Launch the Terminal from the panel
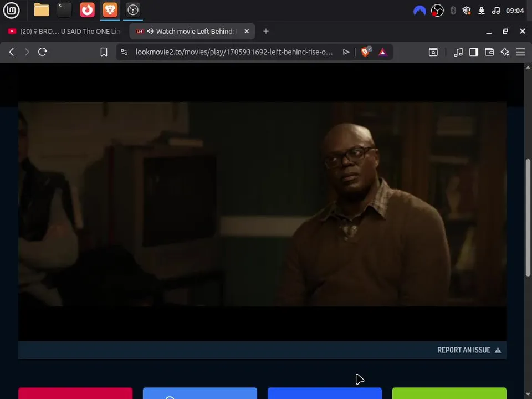Screen dimensions: 532x399 (x=64, y=10)
